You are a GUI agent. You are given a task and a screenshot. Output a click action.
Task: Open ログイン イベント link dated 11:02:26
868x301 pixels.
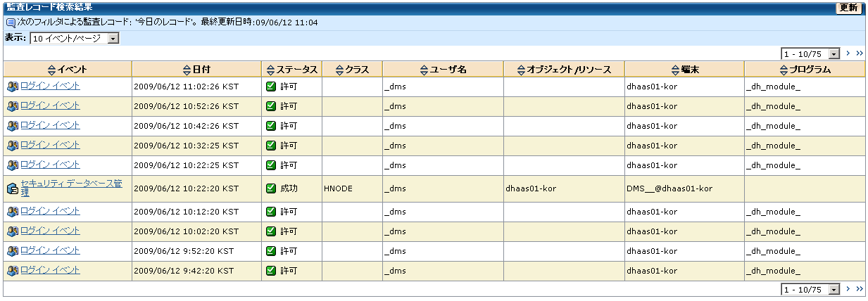(50, 86)
